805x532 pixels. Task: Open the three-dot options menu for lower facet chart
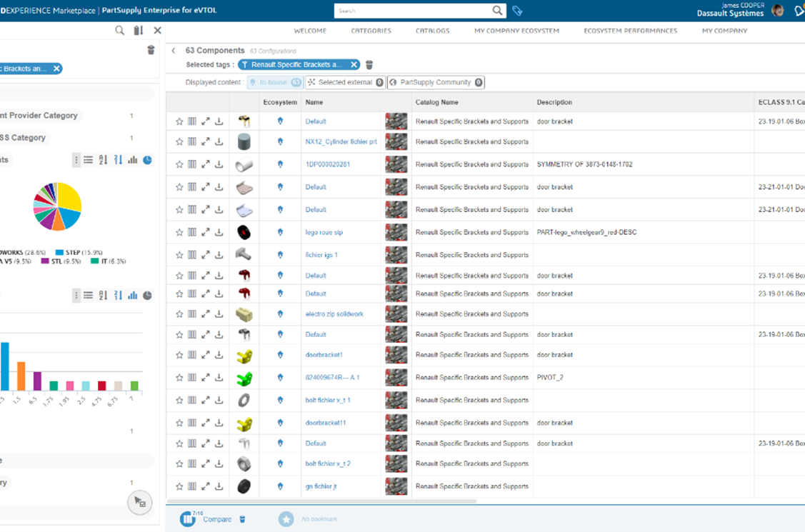pyautogui.click(x=76, y=295)
